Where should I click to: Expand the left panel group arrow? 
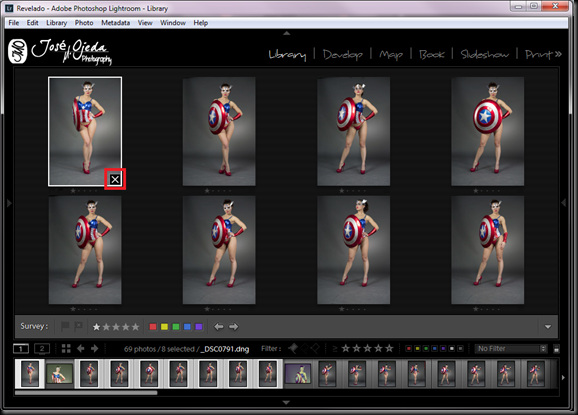[x=9, y=203]
